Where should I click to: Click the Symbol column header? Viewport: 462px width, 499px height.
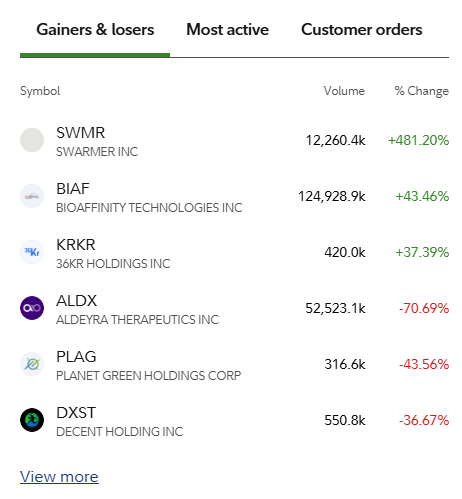[x=40, y=91]
